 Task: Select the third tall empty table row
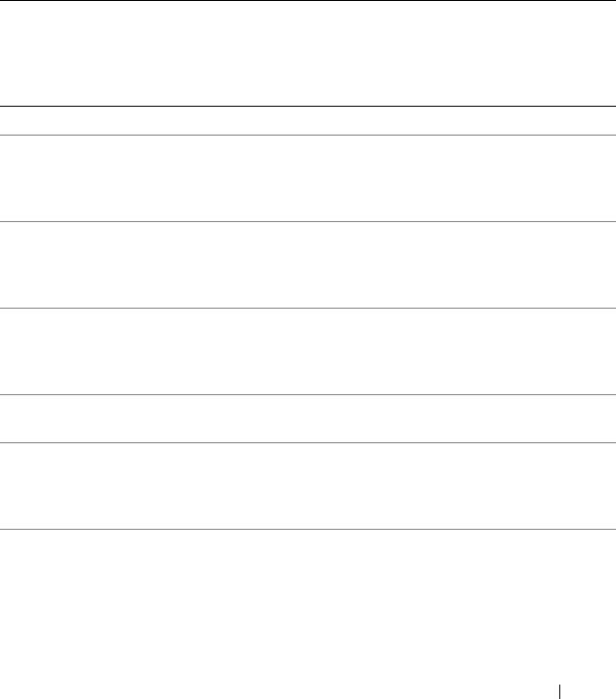tap(308, 351)
